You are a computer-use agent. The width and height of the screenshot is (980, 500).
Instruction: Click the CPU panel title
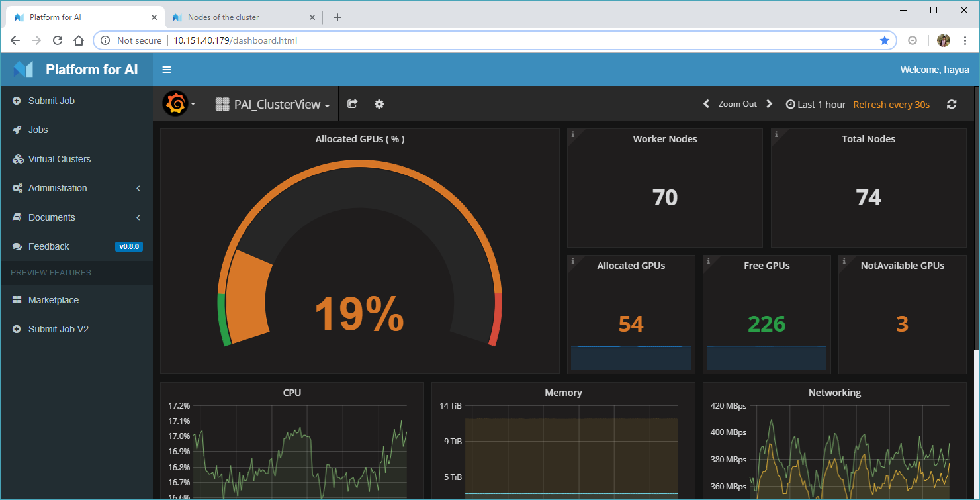[x=292, y=393]
